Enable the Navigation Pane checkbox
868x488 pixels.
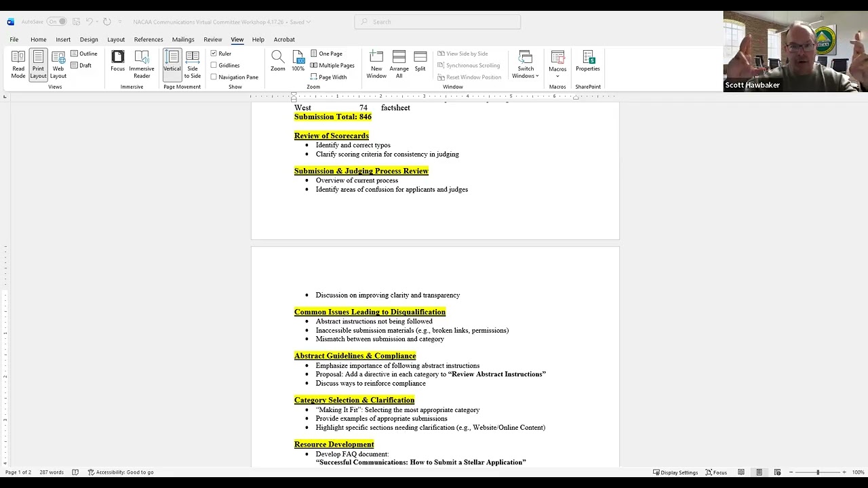[214, 77]
